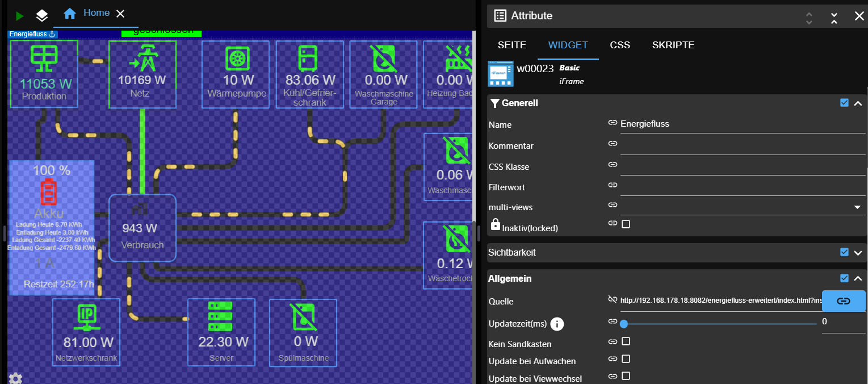The width and height of the screenshot is (868, 384).
Task: Click the Kommentar input field
Action: pos(743,145)
